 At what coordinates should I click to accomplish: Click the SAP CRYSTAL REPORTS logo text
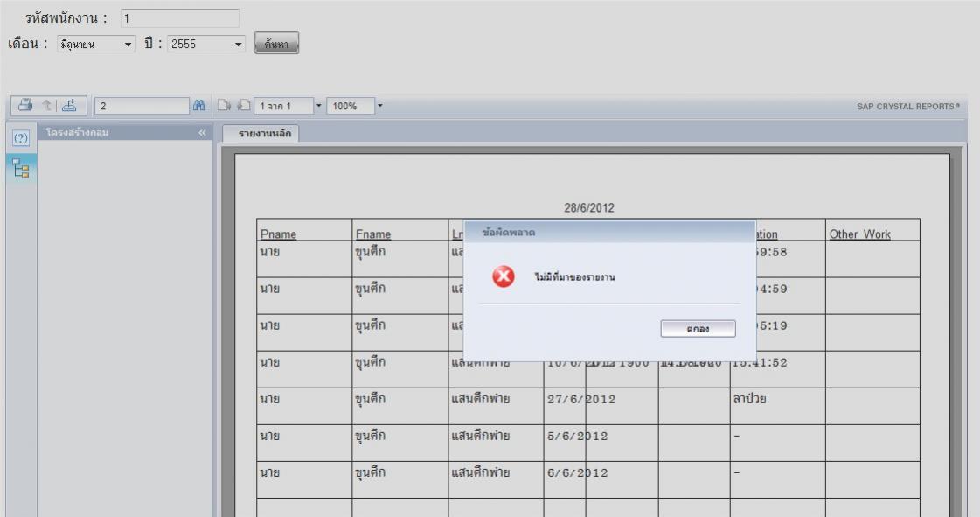click(907, 106)
